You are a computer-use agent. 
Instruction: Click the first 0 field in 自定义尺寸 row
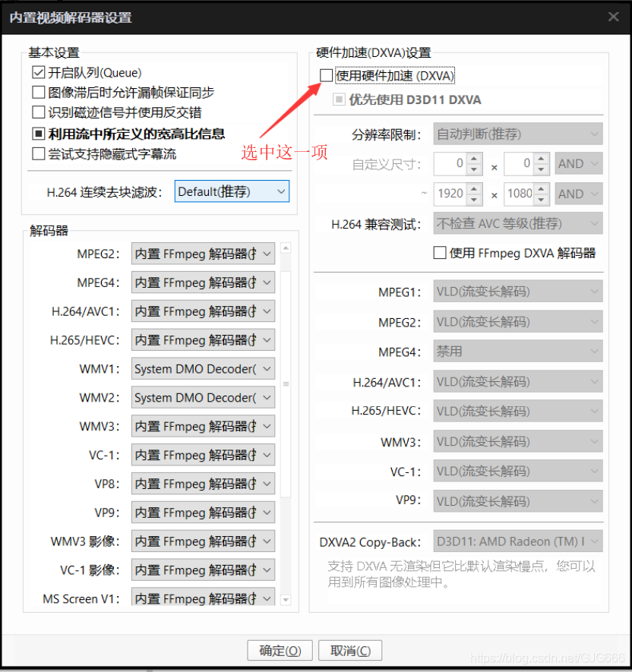pyautogui.click(x=450, y=163)
